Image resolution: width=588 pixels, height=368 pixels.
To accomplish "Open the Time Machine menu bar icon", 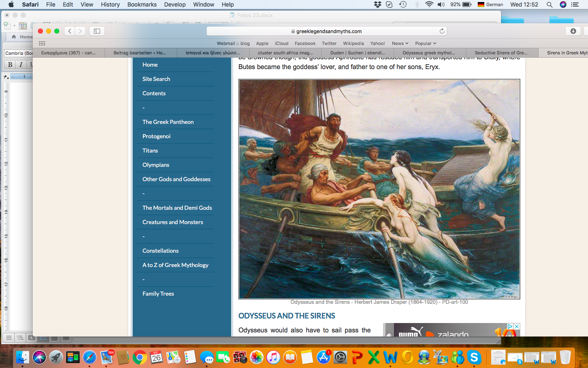I will pos(403,4).
